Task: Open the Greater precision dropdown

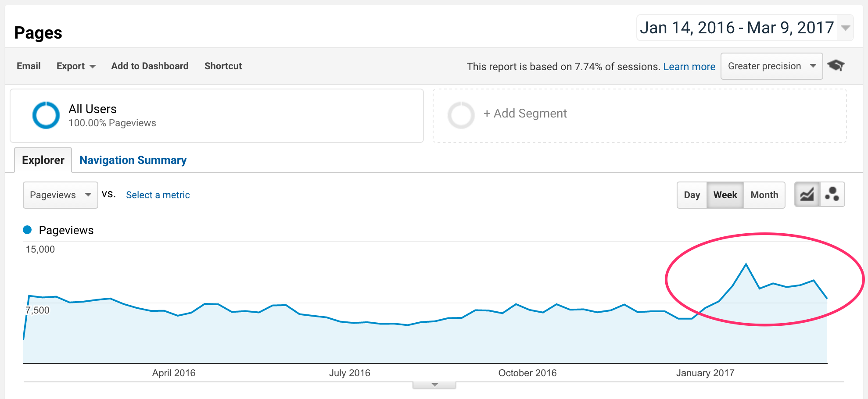Action: click(771, 66)
